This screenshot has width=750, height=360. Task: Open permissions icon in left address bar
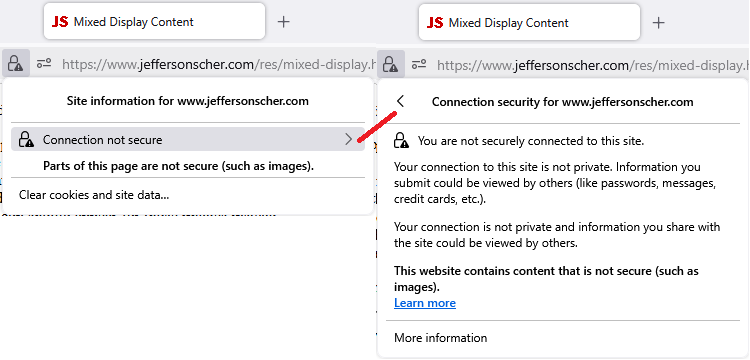(44, 63)
